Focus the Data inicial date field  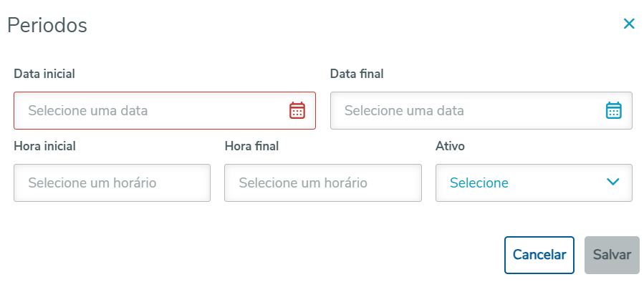(x=150, y=110)
